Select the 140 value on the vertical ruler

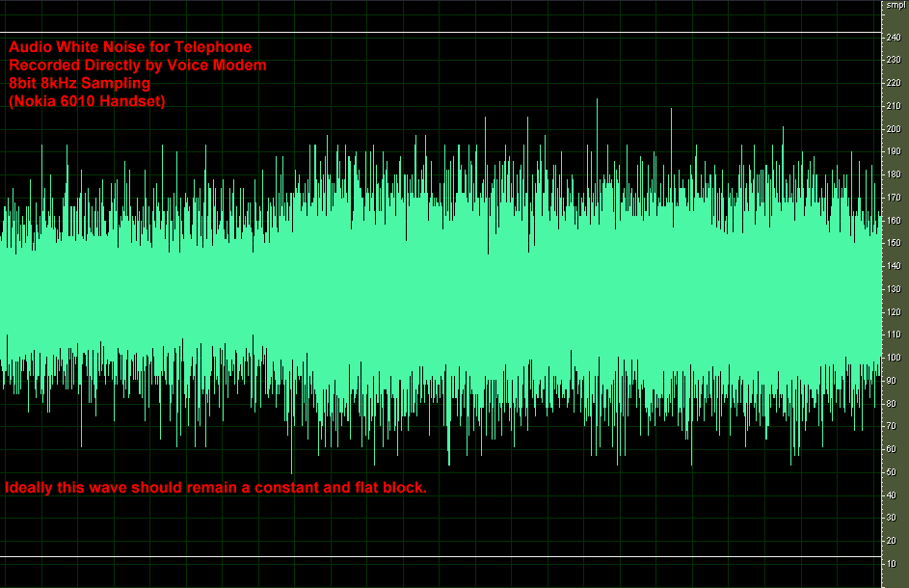click(894, 266)
